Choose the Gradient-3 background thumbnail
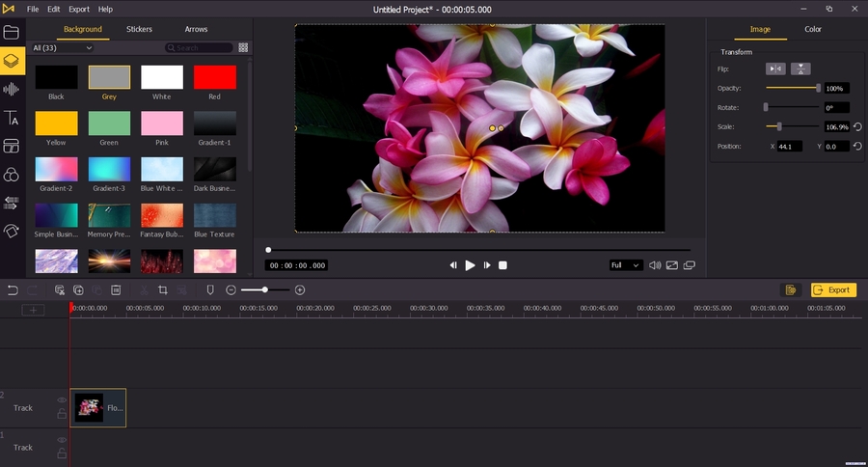 tap(109, 169)
